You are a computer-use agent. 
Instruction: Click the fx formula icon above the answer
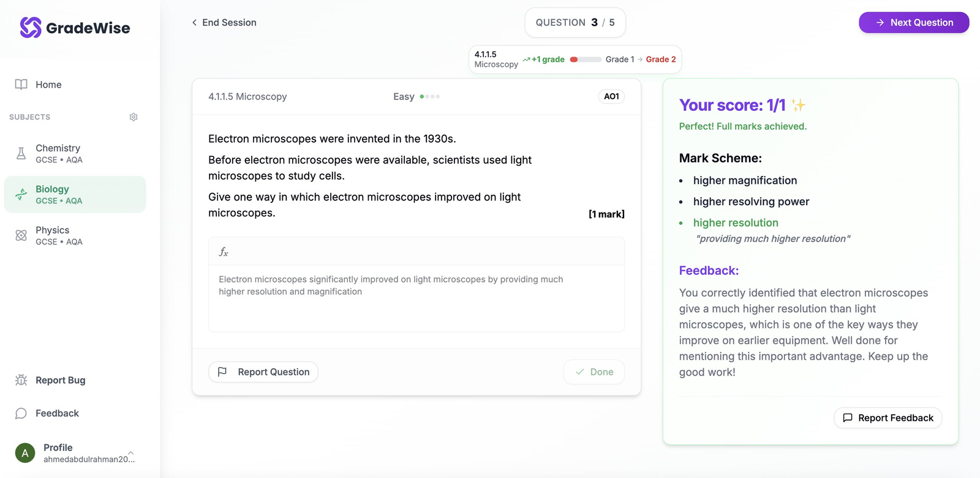[x=224, y=251]
